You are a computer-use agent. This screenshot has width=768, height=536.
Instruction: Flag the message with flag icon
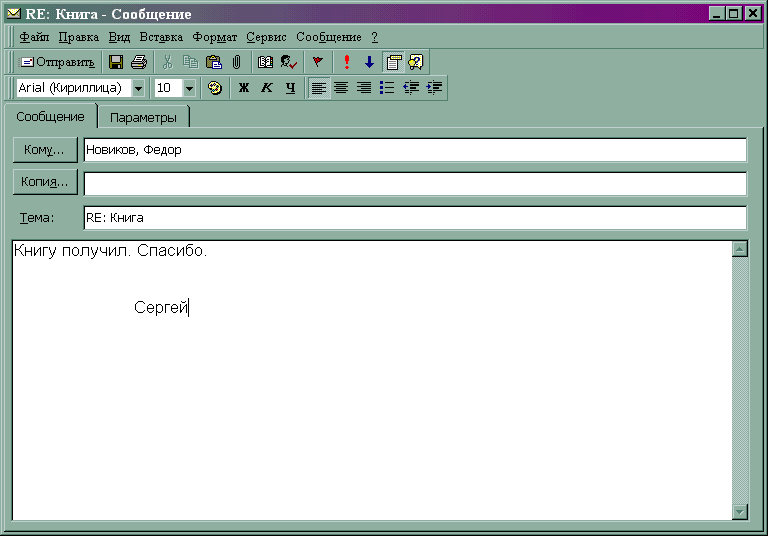[317, 62]
